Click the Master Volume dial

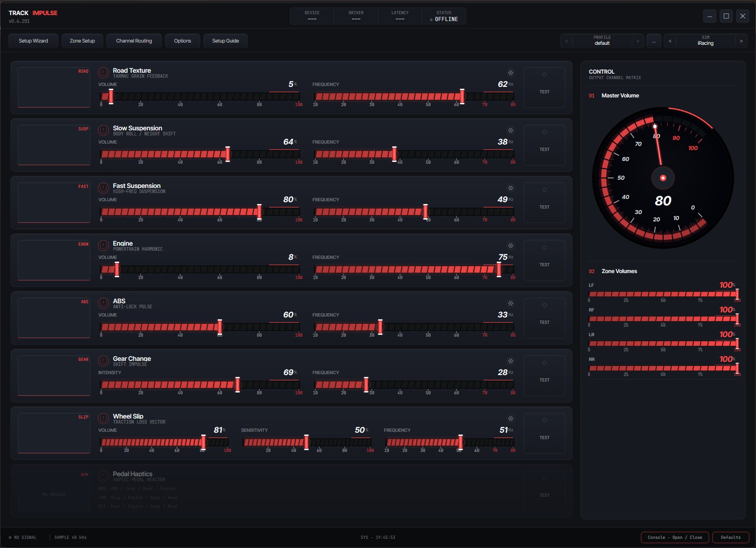click(663, 178)
